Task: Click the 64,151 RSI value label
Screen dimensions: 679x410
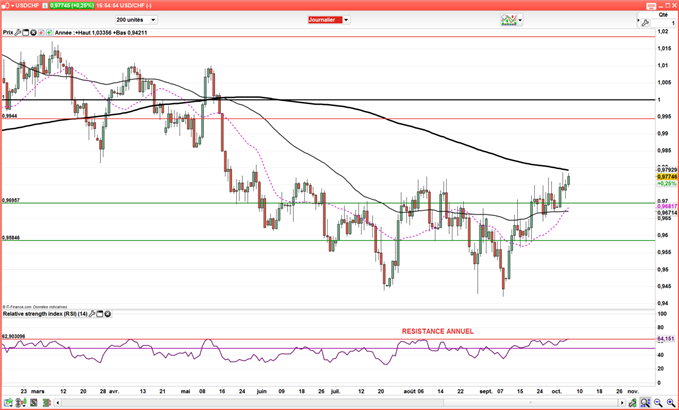Action: [x=666, y=339]
